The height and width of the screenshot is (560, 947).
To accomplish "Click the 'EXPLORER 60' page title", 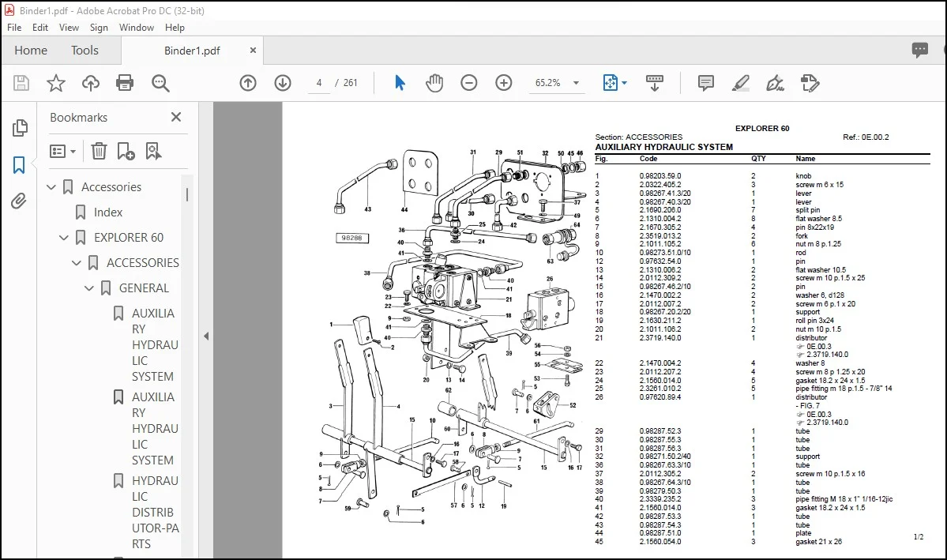I will coord(762,128).
